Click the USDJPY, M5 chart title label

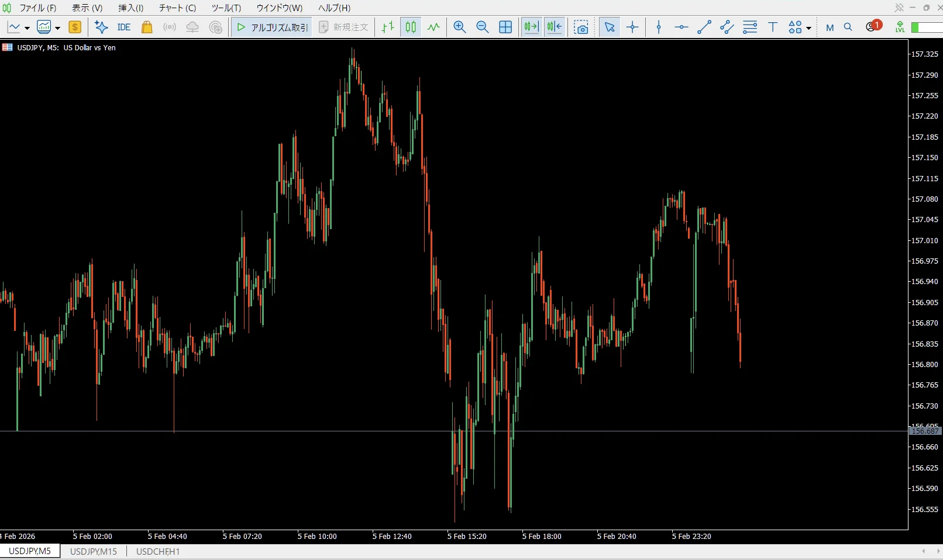66,47
